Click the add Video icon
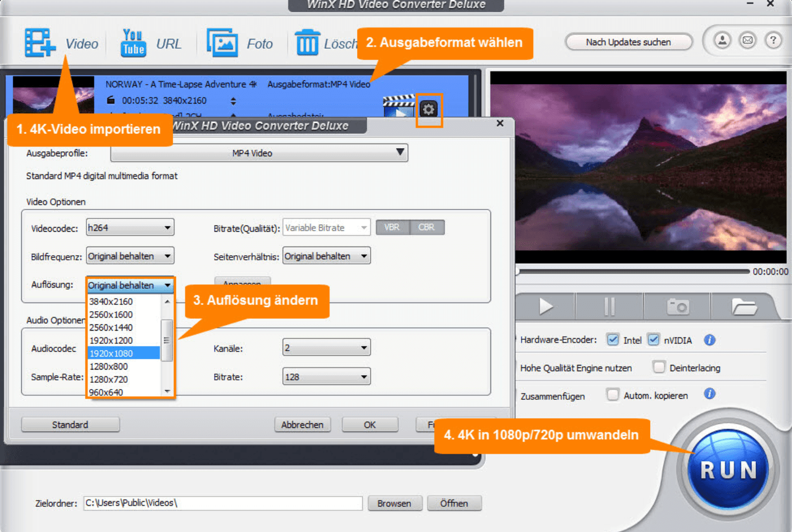 pos(40,42)
